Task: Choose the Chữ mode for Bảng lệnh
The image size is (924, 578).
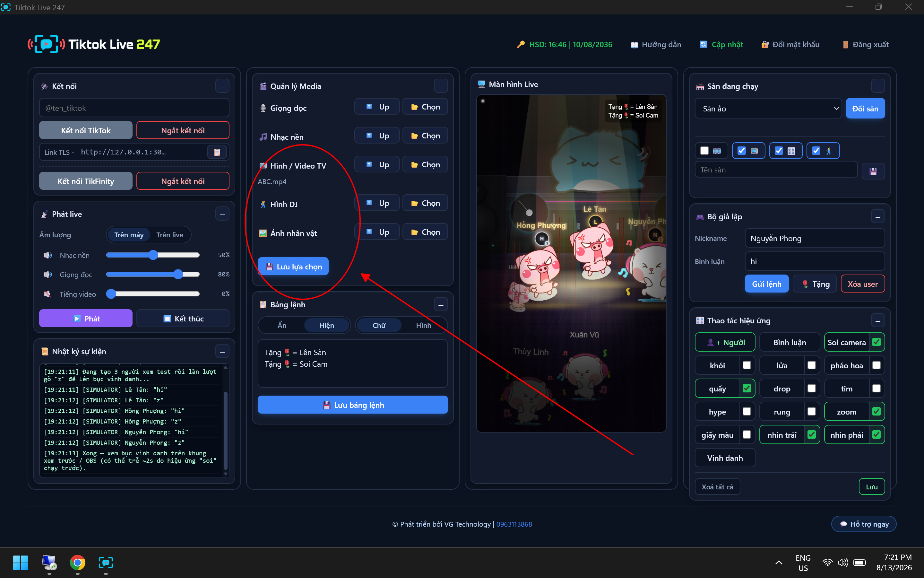Action: (x=379, y=325)
